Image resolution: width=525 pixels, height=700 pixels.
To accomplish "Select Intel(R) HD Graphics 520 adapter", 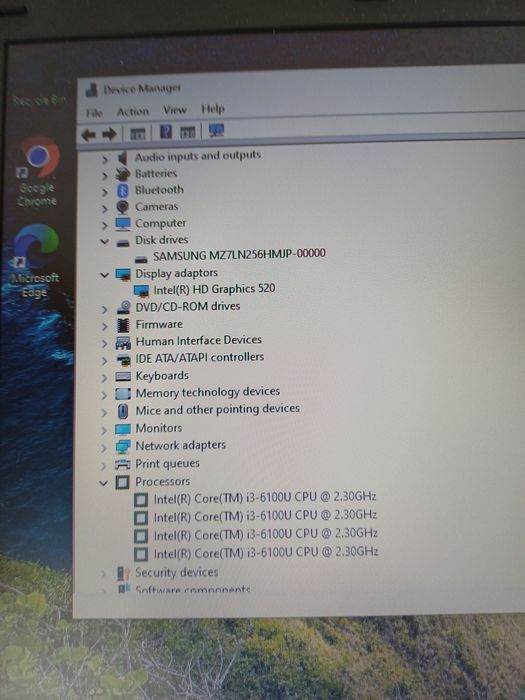I will point(214,289).
